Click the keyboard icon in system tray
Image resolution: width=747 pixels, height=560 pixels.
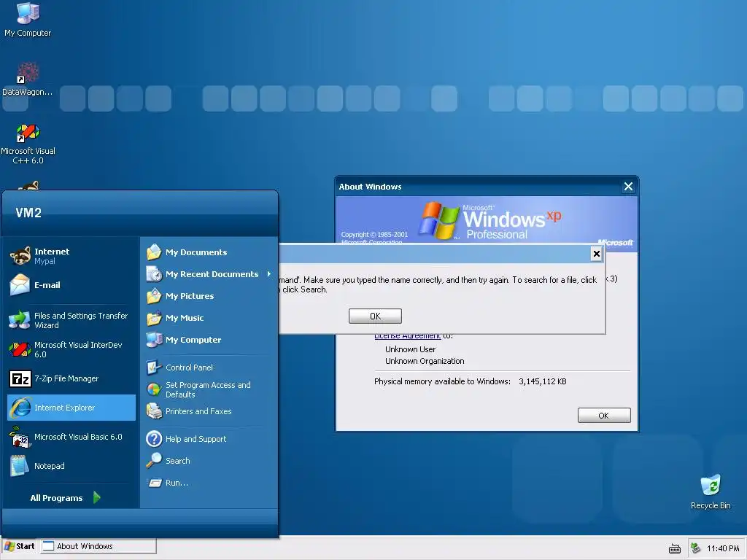[675, 548]
